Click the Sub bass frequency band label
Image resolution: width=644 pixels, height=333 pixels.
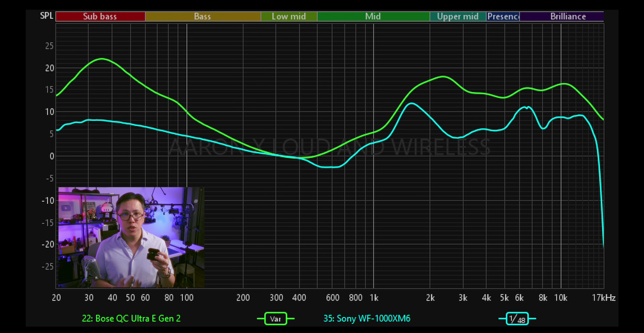(100, 16)
